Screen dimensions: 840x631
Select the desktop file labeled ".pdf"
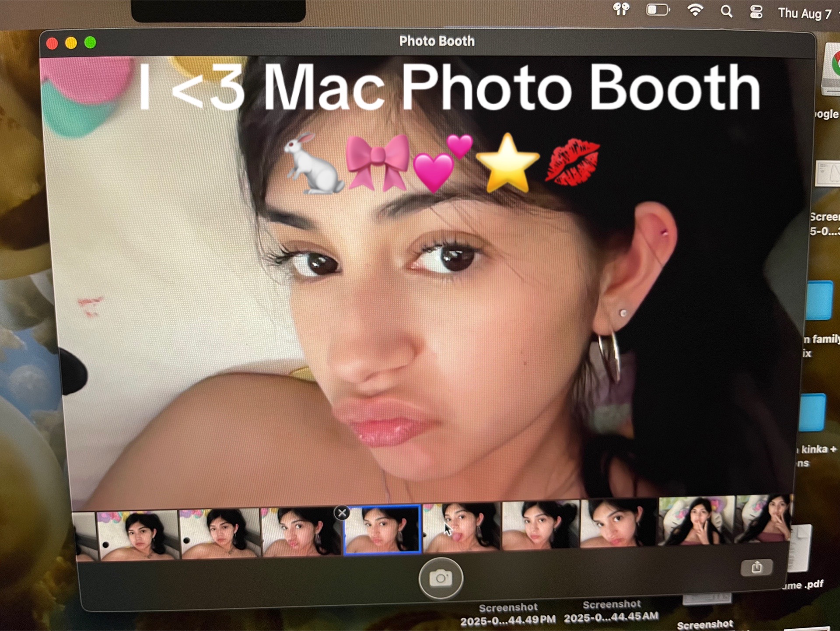(x=800, y=549)
